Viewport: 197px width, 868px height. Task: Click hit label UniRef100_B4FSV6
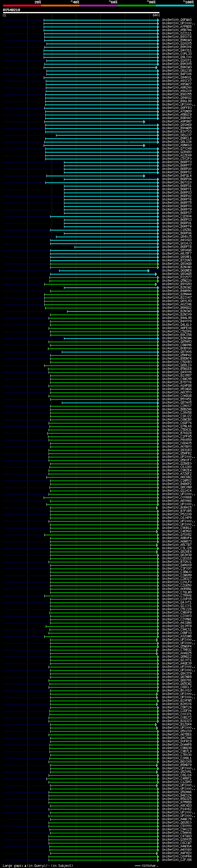[x=176, y=74]
